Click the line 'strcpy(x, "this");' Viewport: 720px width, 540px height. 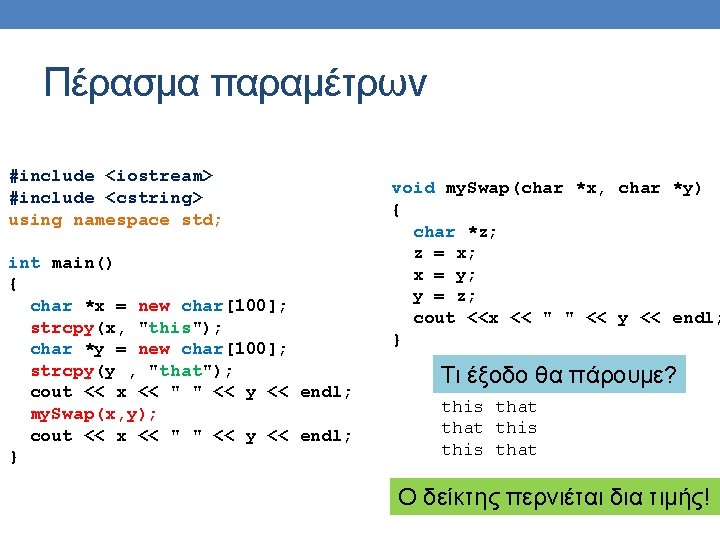click(126, 328)
